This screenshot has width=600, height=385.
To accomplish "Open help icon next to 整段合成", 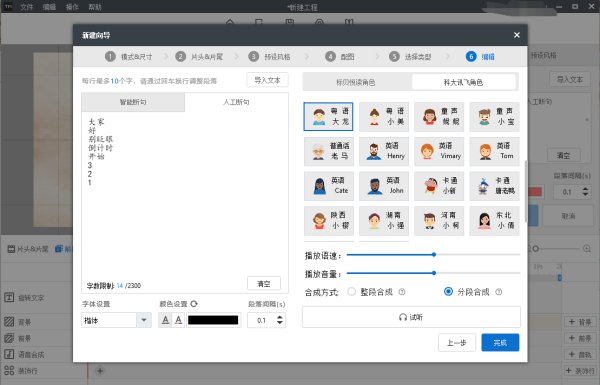I will click(402, 292).
